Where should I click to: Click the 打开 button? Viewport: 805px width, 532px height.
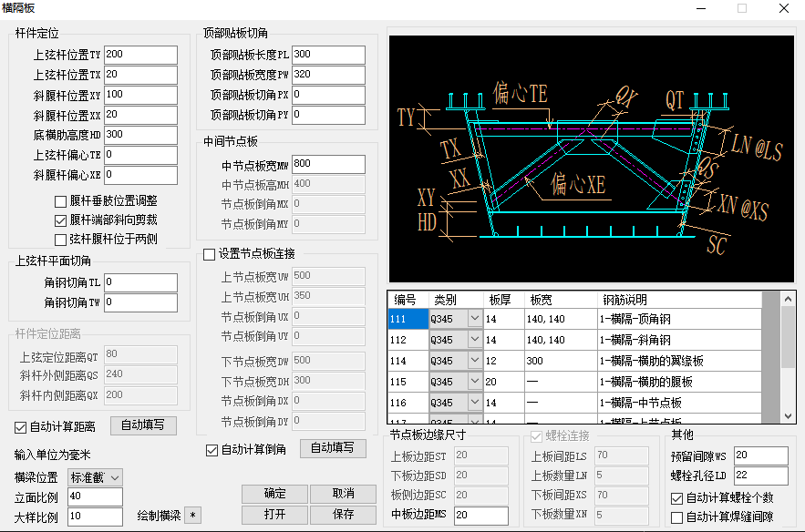[x=274, y=514]
